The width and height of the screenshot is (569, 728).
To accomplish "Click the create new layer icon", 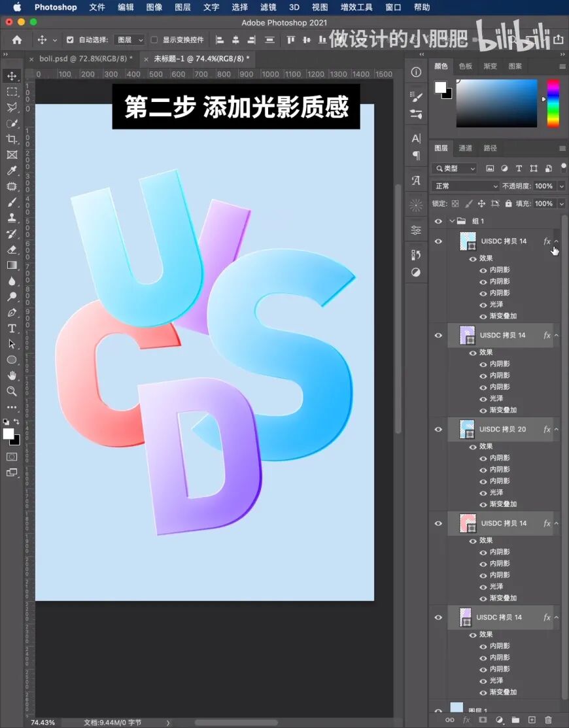I will point(532,719).
